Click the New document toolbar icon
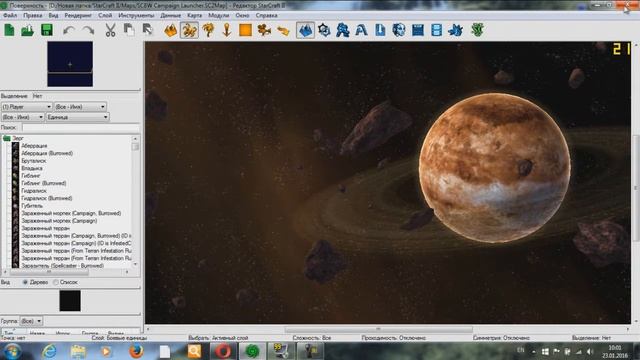 coord(9,30)
